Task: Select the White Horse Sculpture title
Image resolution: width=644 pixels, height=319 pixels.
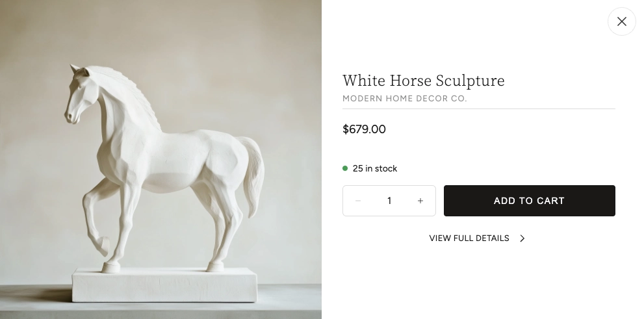Action: 424,81
